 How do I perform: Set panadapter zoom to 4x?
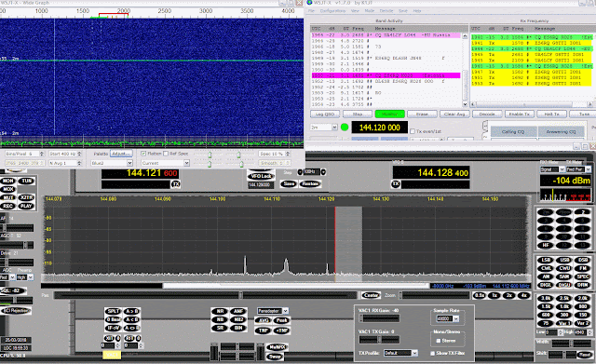coord(523,295)
